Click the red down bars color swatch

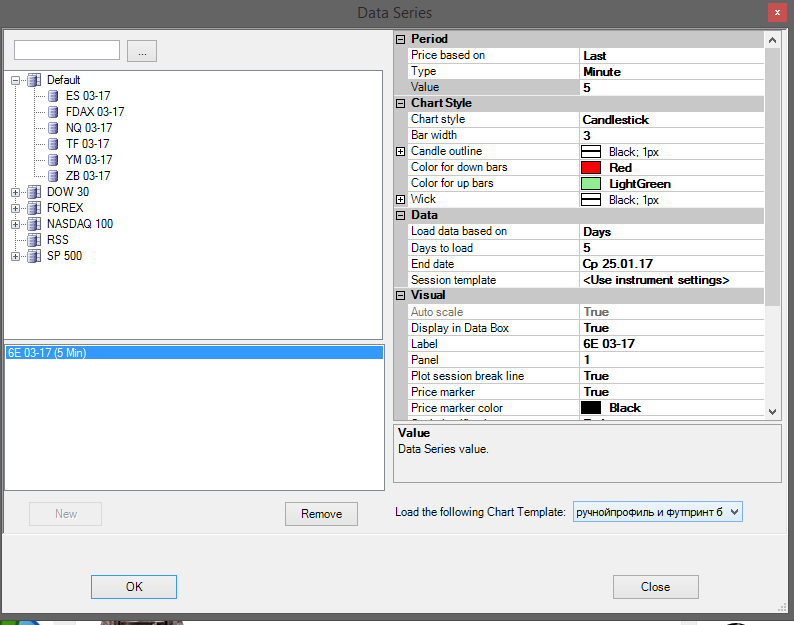pos(591,168)
